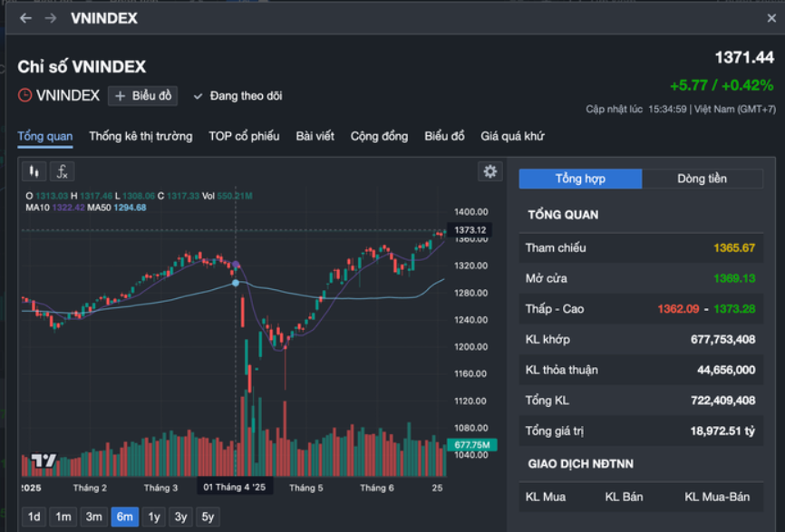Click the Vol 550.21M legend value
Viewport: 785px width, 532px height.
[234, 196]
